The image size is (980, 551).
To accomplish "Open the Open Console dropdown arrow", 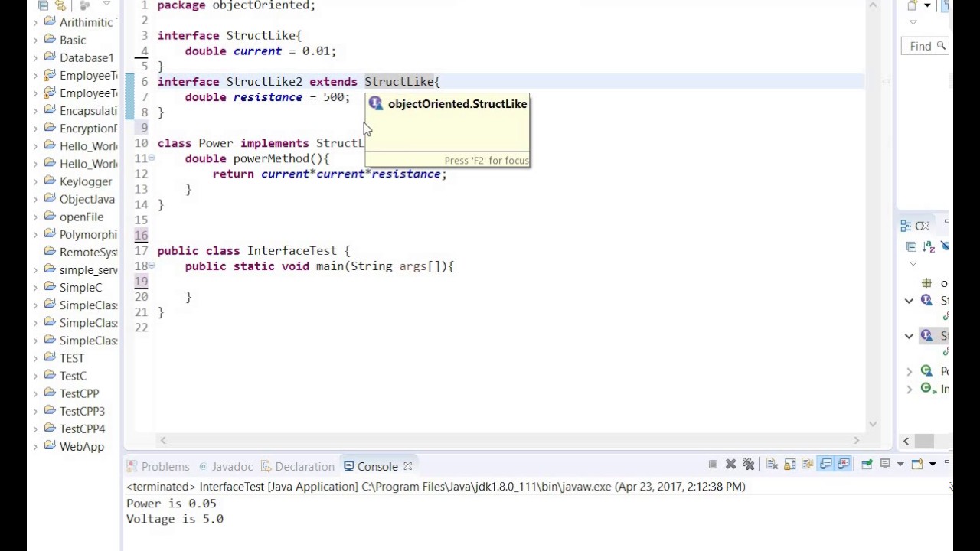I will tap(933, 465).
